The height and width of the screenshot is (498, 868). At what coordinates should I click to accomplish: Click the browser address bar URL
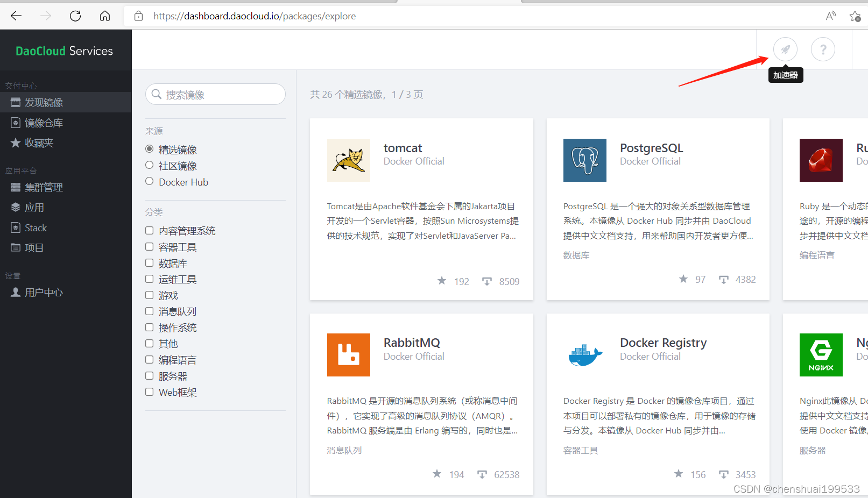click(255, 16)
